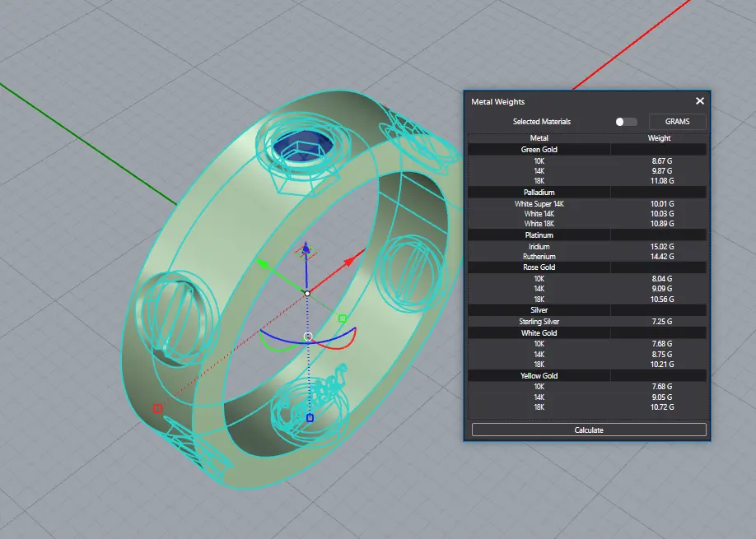This screenshot has height=539, width=756.
Task: Select the red square scale handle
Action: point(157,408)
